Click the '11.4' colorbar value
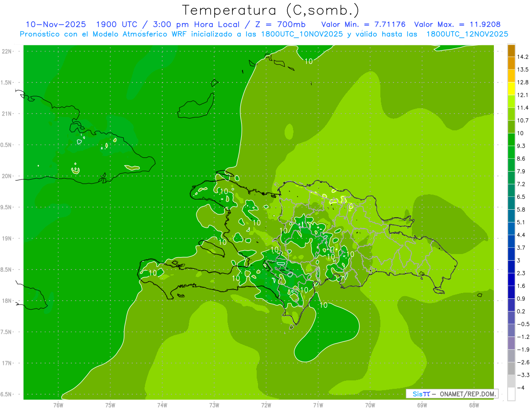The height and width of the screenshot is (411, 532). click(x=523, y=108)
